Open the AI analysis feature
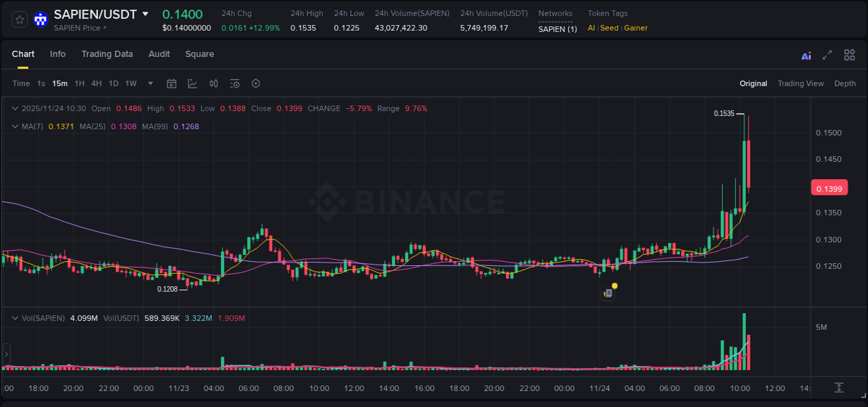Image resolution: width=868 pixels, height=407 pixels. click(x=806, y=55)
